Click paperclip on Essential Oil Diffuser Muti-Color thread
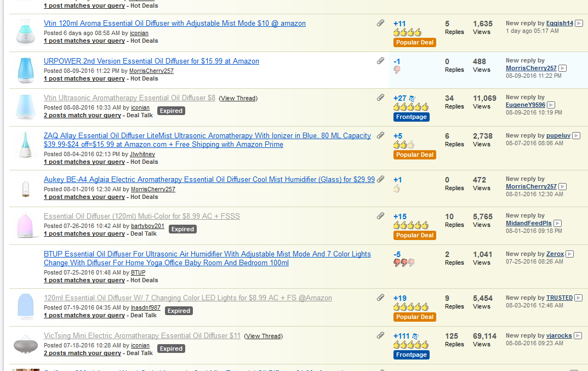The width and height of the screenshot is (588, 371). click(380, 215)
